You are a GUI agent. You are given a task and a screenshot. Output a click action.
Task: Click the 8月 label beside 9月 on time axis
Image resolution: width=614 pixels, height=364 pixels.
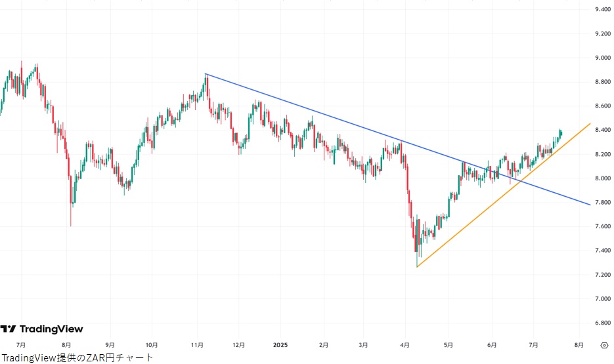tap(66, 345)
